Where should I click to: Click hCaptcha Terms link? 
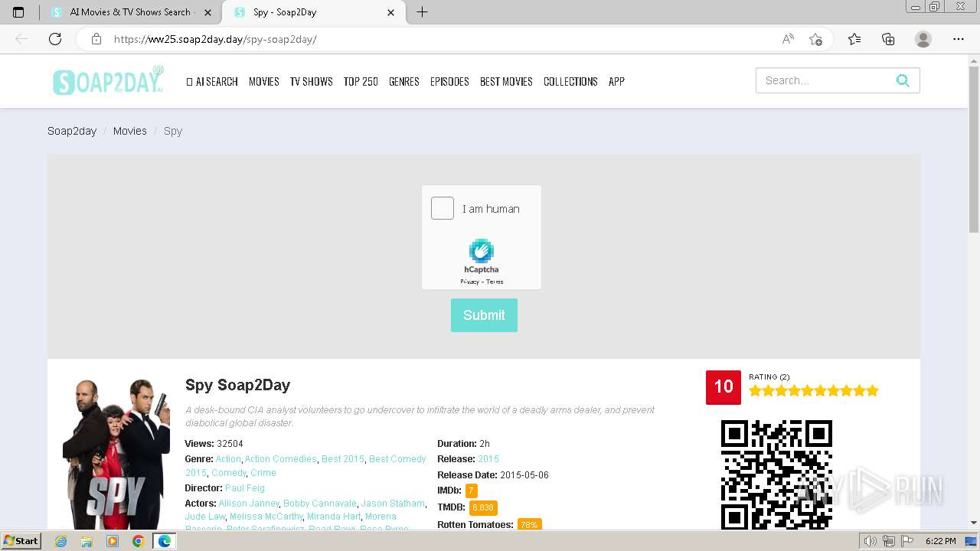point(495,282)
